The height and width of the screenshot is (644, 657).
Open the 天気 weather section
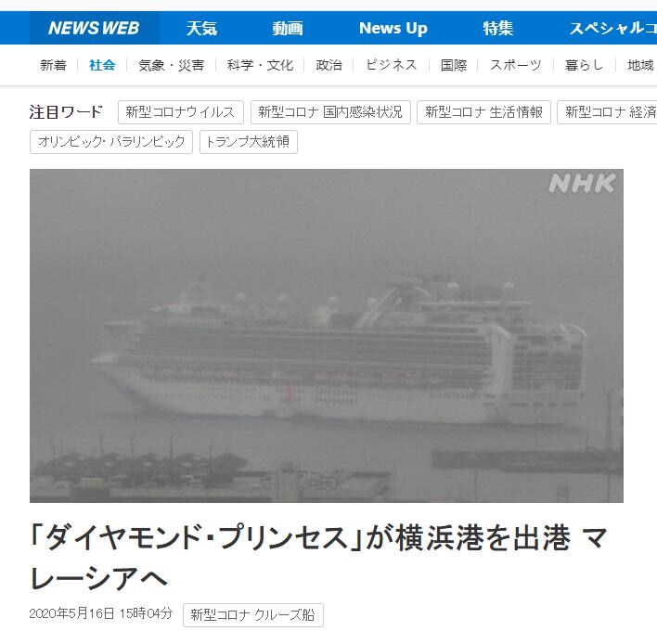201,29
